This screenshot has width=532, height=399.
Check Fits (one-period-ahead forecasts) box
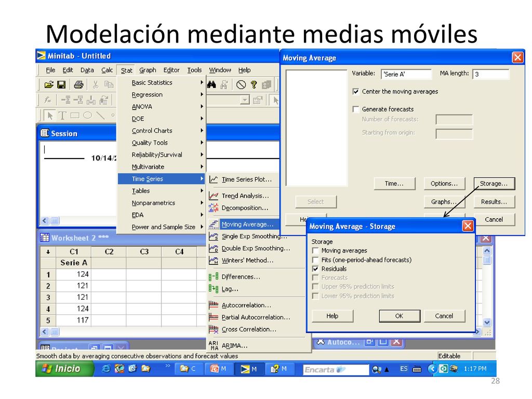(315, 260)
